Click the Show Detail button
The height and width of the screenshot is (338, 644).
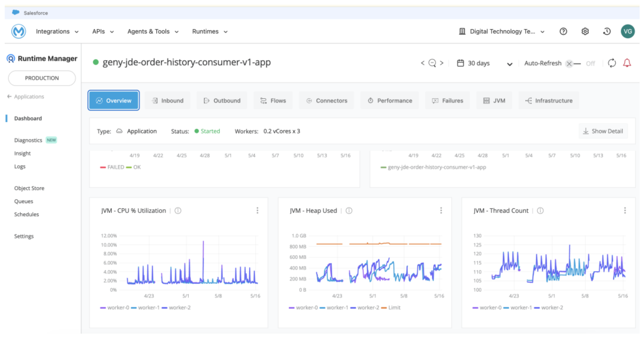(603, 131)
